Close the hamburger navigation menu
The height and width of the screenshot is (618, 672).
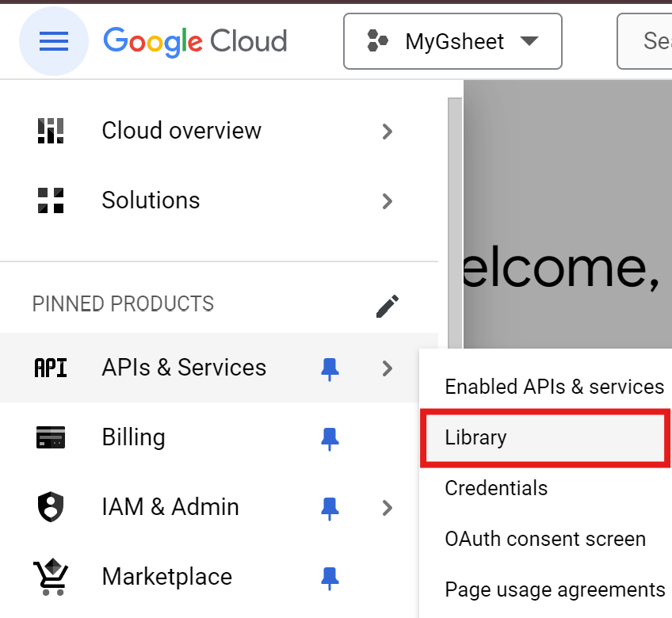point(54,41)
